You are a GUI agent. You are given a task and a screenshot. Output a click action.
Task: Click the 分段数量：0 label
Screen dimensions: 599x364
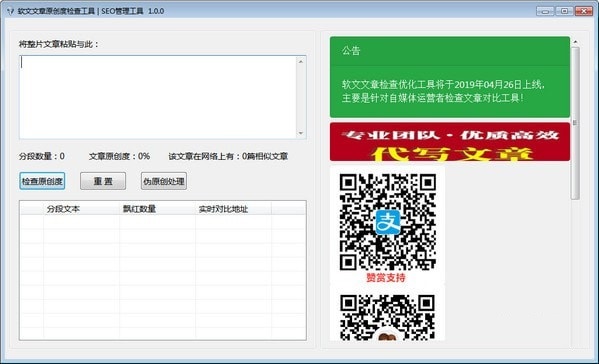tap(42, 156)
